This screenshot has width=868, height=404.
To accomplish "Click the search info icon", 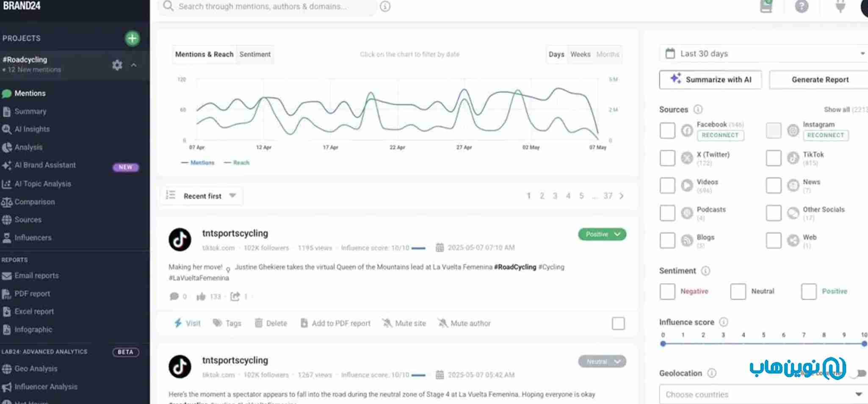I will tap(385, 7).
